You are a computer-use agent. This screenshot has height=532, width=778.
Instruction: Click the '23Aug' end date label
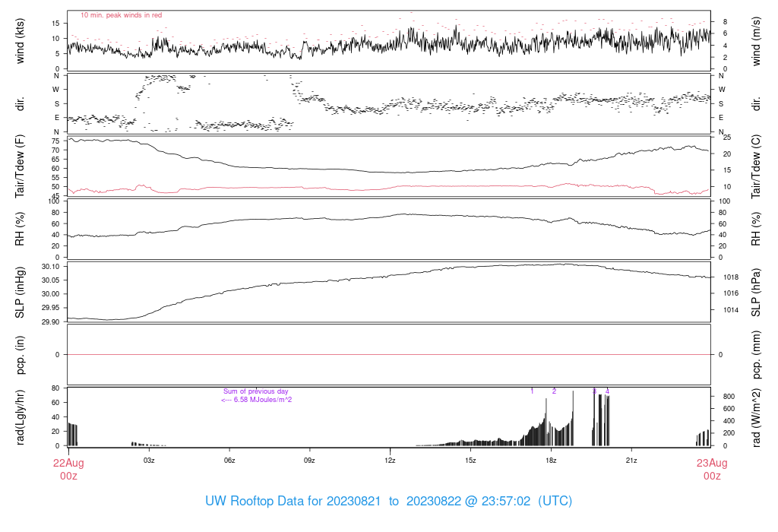click(712, 463)
